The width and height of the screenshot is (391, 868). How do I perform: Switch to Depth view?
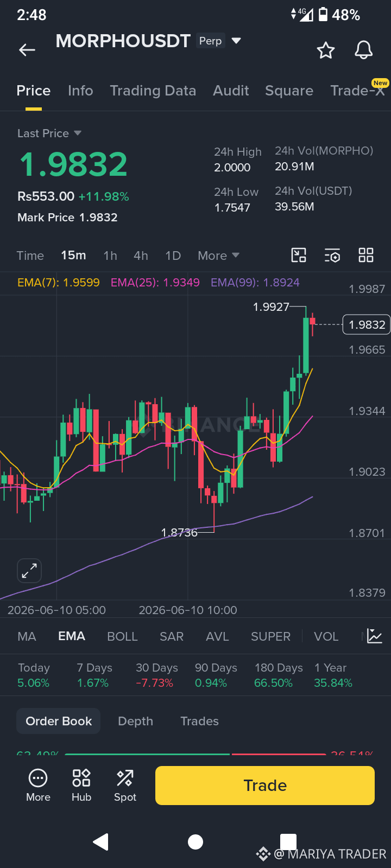[x=135, y=721]
